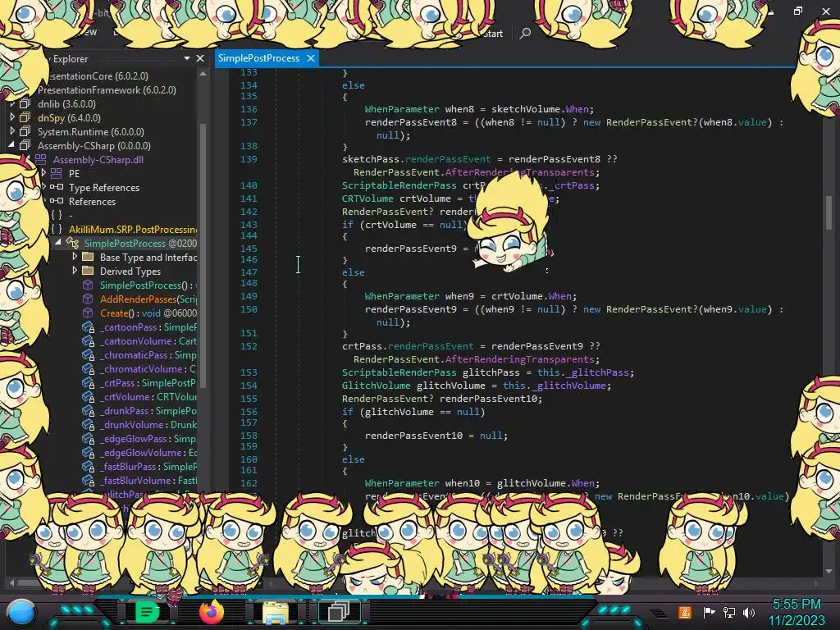
Task: Click the PE node icon
Action: (x=57, y=173)
